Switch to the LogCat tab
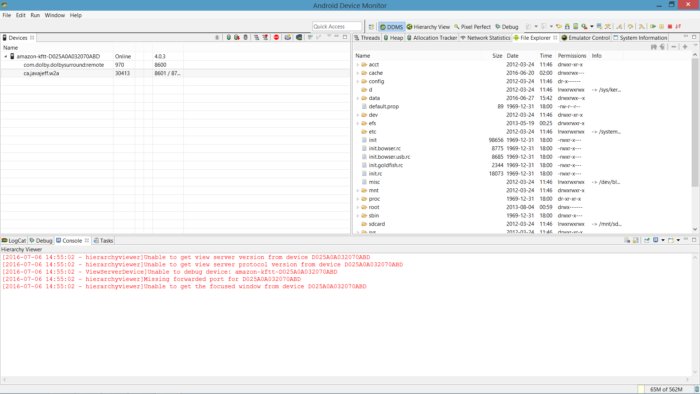Image resolution: width=700 pixels, height=394 pixels. (14, 241)
